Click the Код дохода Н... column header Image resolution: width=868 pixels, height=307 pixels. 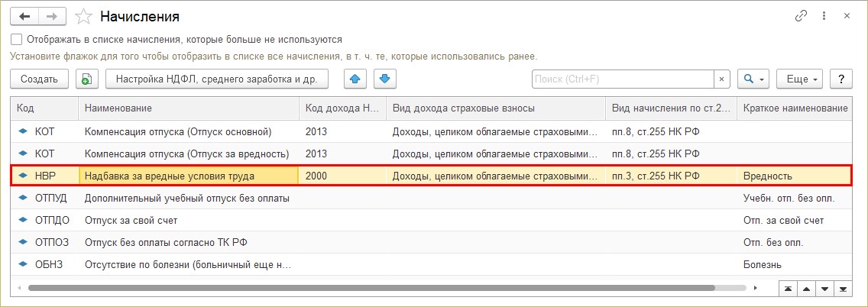(342, 108)
